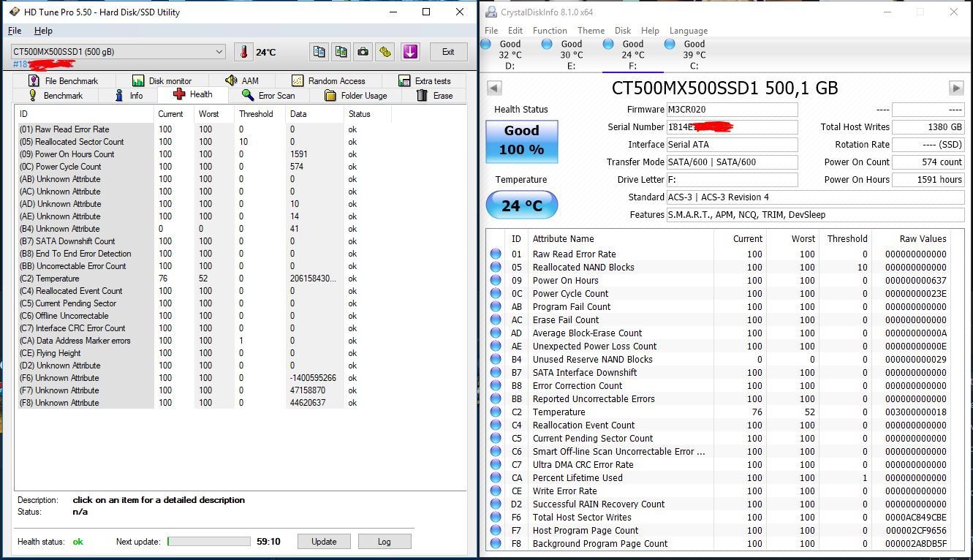The image size is (973, 560).
Task: Open CrystalDiskInfo Function menu
Action: tap(550, 31)
